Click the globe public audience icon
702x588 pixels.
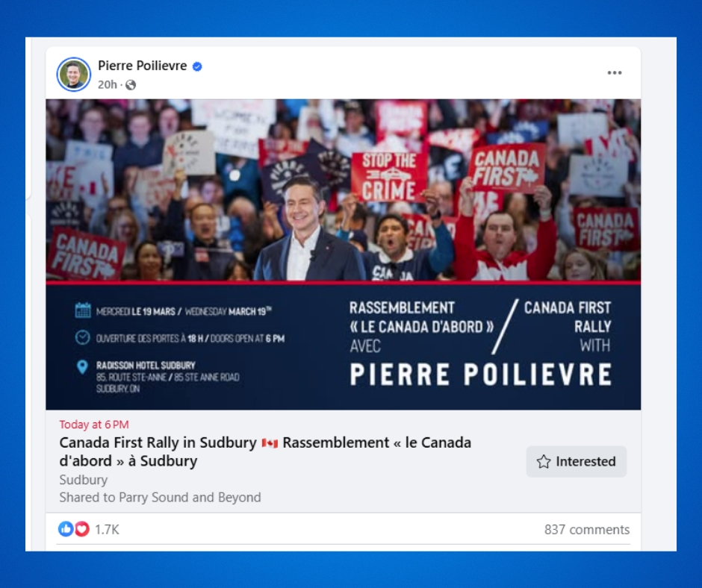131,85
